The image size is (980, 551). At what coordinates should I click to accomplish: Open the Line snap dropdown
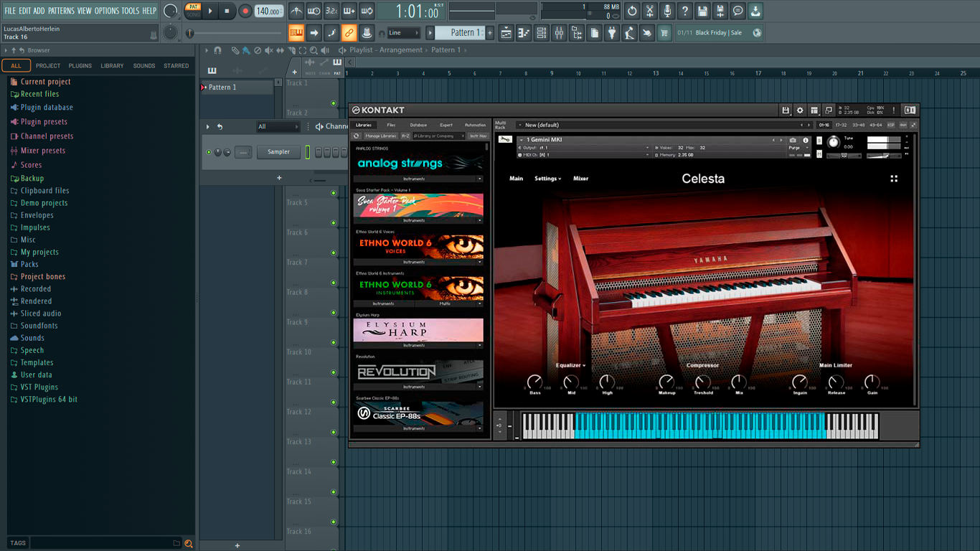tap(403, 33)
